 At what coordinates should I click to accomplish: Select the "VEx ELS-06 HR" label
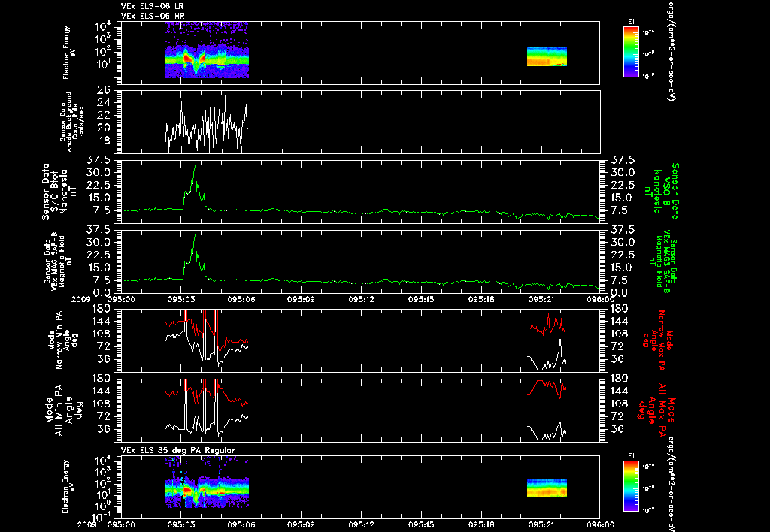152,17
